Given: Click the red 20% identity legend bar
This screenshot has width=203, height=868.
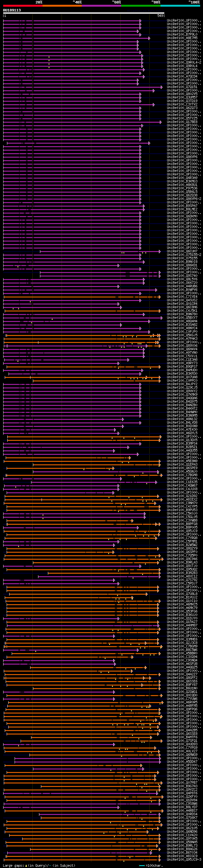Looking at the screenshot, I should tap(23, 6).
